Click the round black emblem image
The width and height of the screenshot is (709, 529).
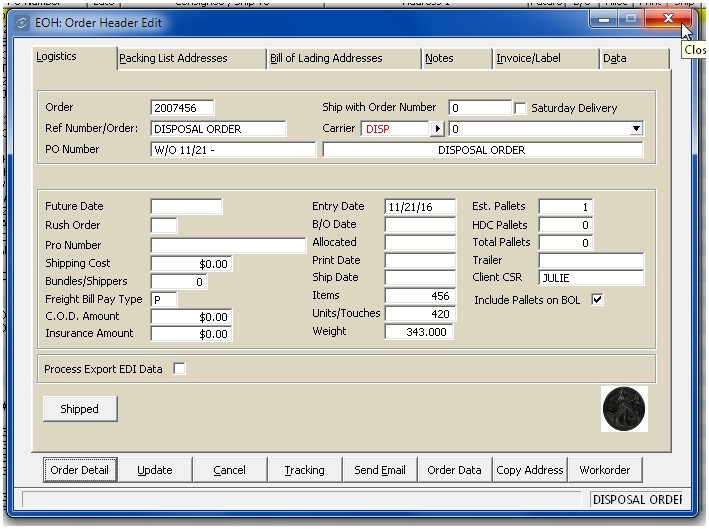(x=624, y=409)
